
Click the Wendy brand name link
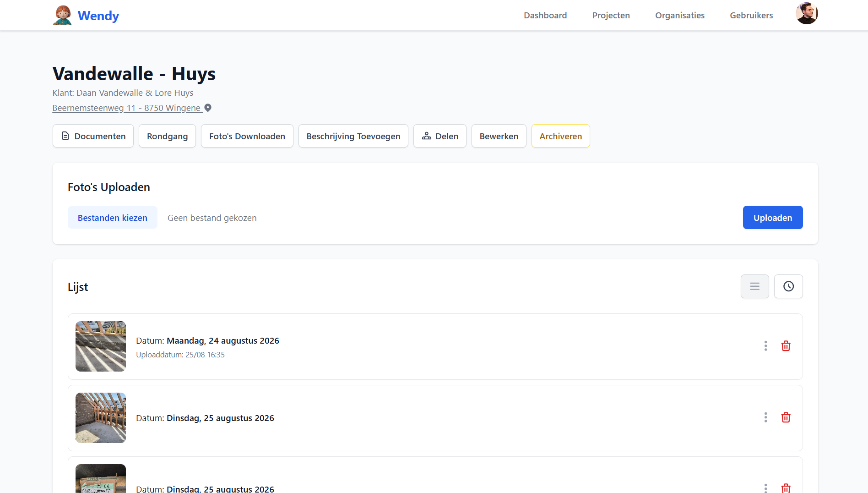[x=98, y=16]
